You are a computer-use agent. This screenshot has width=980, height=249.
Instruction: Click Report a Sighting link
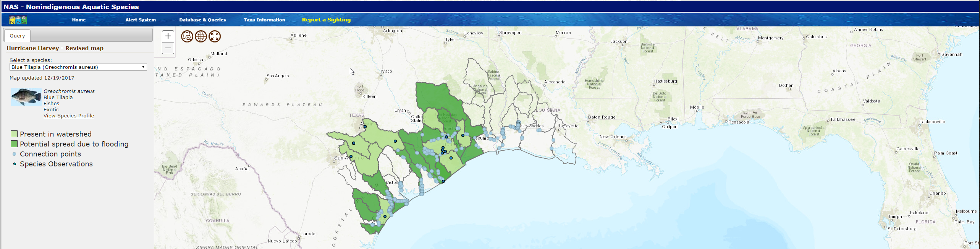click(326, 20)
